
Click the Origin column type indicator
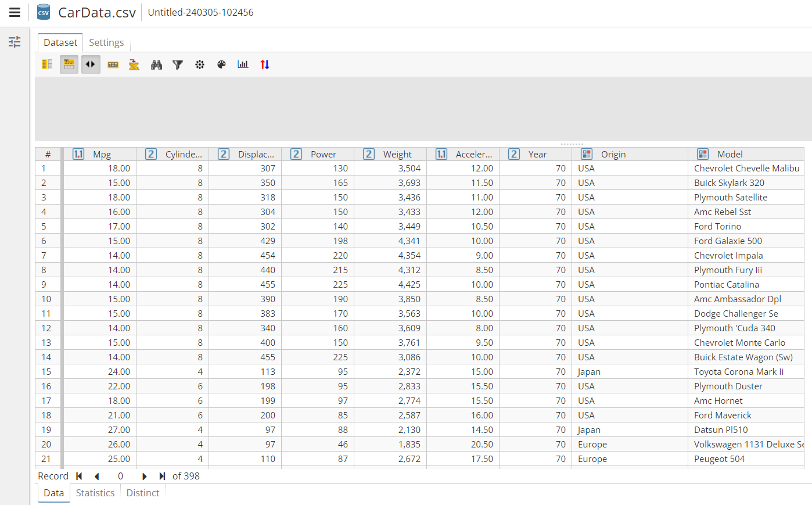(587, 153)
